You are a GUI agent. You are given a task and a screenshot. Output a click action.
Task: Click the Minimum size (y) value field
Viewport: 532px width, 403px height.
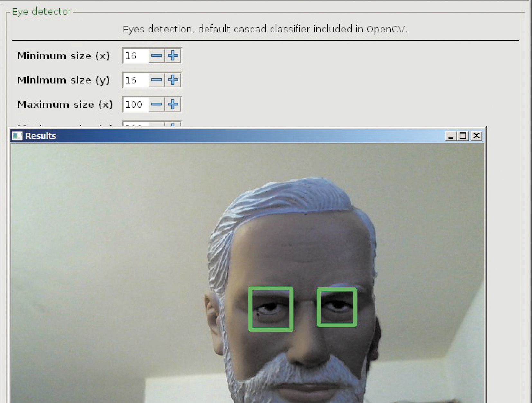click(x=136, y=80)
